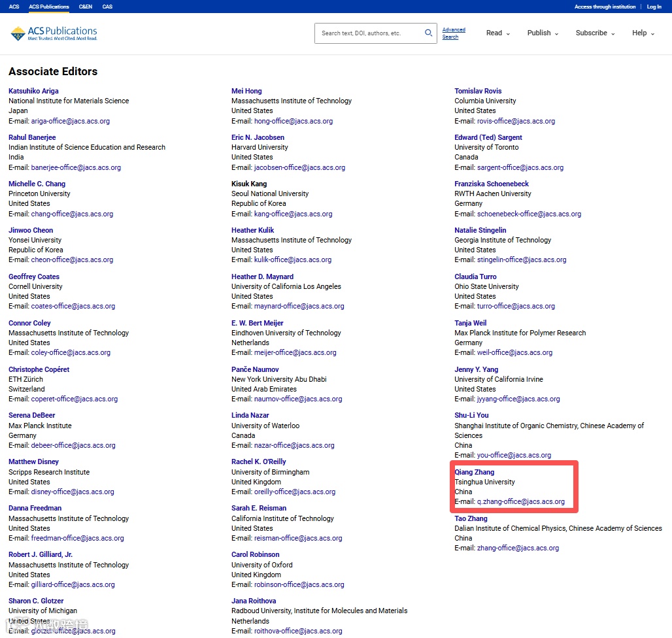Click gilliard-office@jacs.acs.org email link
This screenshot has height=638, width=672.
(x=73, y=584)
